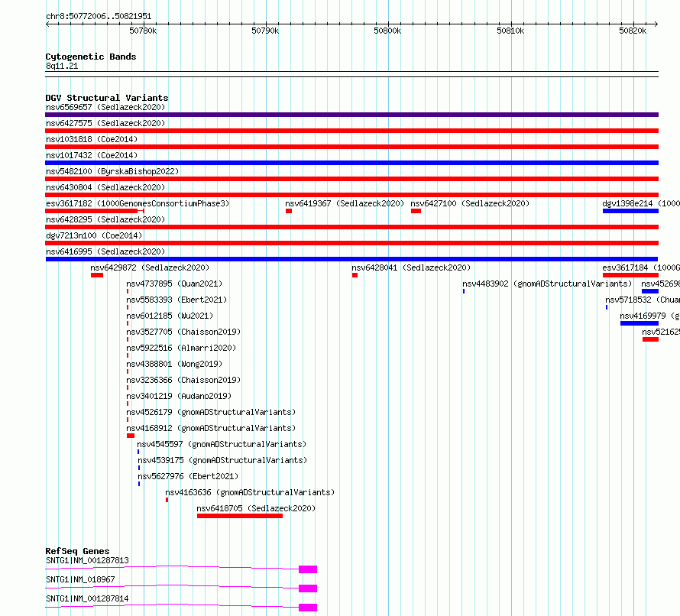
Task: Select the red esv3617184 variant bar
Action: [630, 275]
